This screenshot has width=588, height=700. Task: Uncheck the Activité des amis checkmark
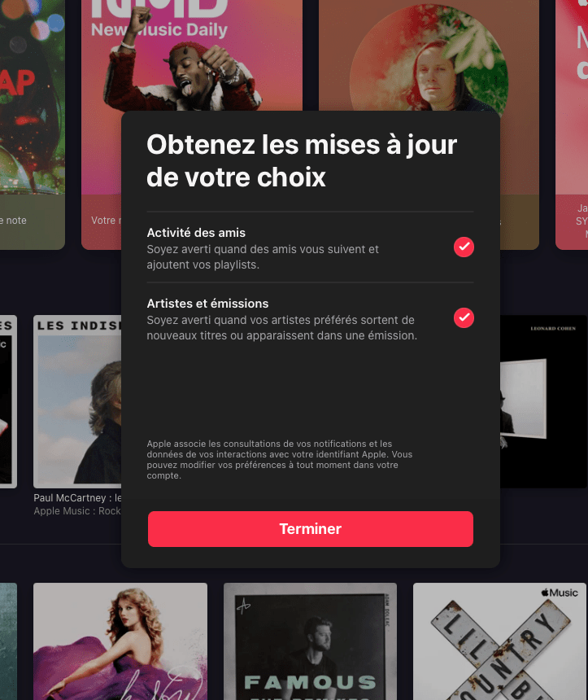point(464,247)
